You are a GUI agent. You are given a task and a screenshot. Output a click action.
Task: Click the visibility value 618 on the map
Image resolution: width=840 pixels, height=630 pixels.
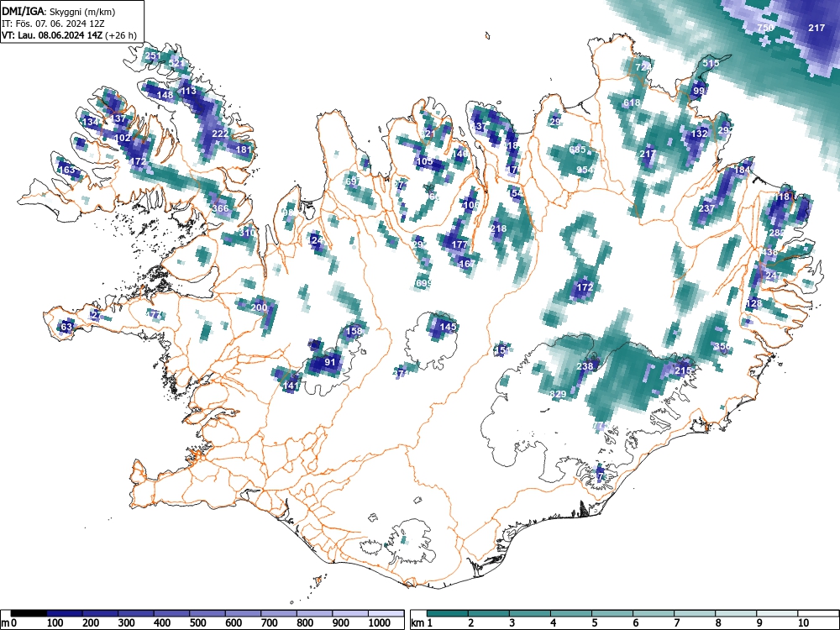(x=633, y=102)
